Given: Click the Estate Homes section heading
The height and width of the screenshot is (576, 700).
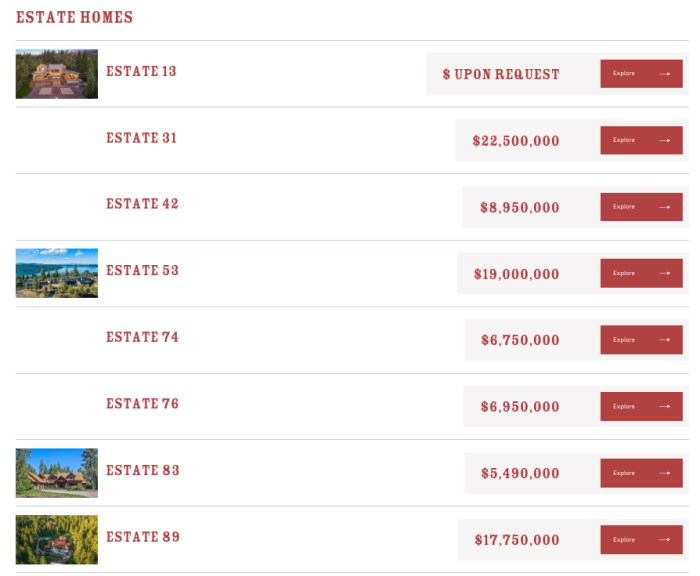Looking at the screenshot, I should [x=75, y=17].
